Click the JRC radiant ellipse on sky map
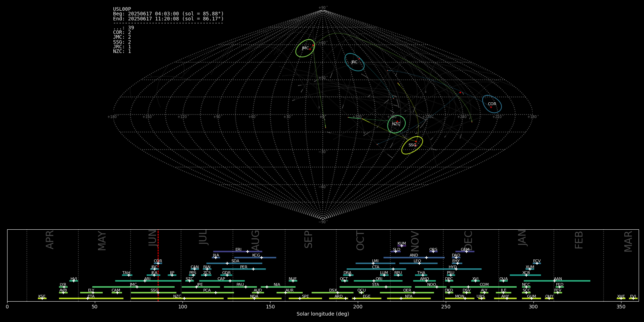 [x=355, y=62]
